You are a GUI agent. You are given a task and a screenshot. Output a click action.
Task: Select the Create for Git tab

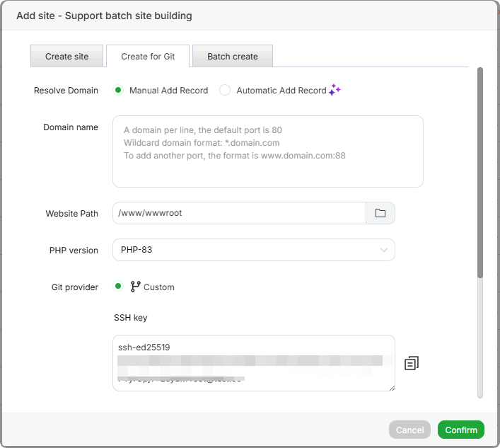tap(148, 57)
